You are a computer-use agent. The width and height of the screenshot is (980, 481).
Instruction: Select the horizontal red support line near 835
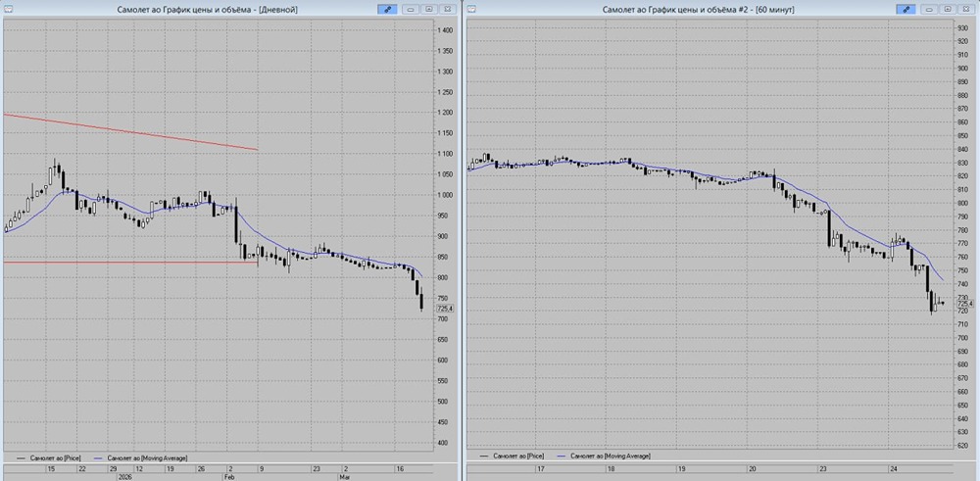click(x=131, y=263)
